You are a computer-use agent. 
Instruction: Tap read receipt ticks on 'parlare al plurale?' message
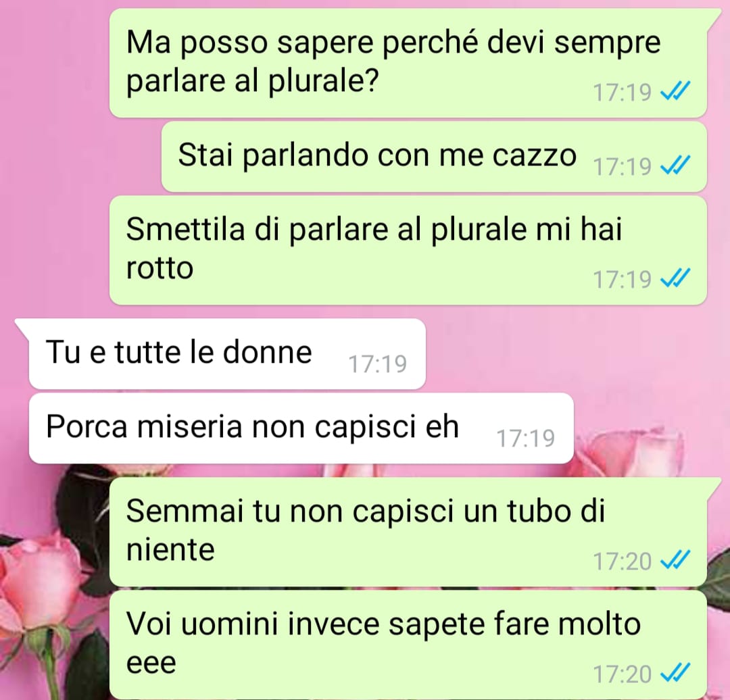[675, 91]
